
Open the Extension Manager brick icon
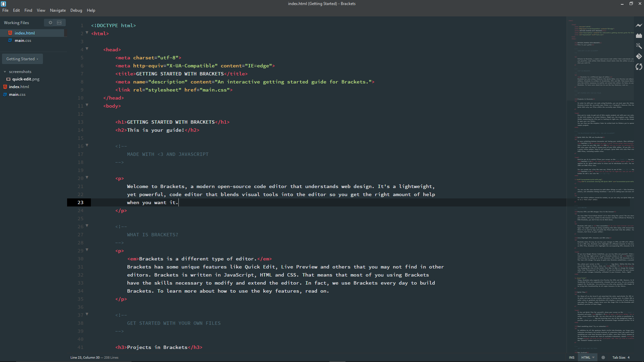639,36
